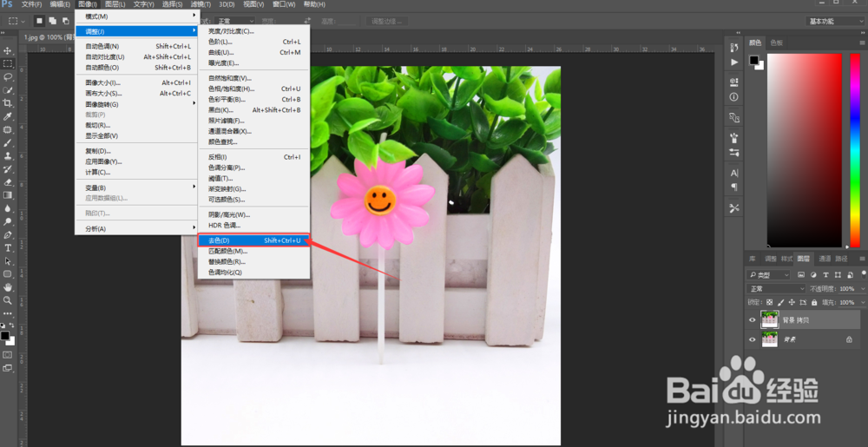Select the Brush tool
This screenshot has height=447, width=868.
click(8, 143)
